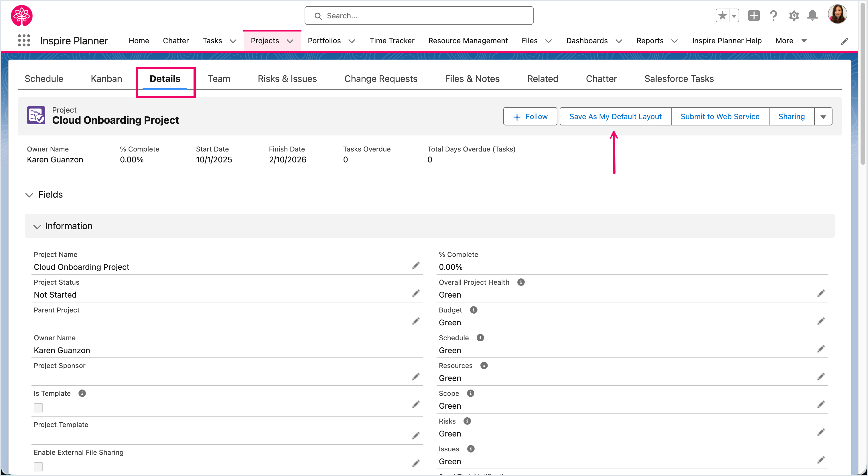Toggle the Enable External File Sharing checkbox

(38, 467)
